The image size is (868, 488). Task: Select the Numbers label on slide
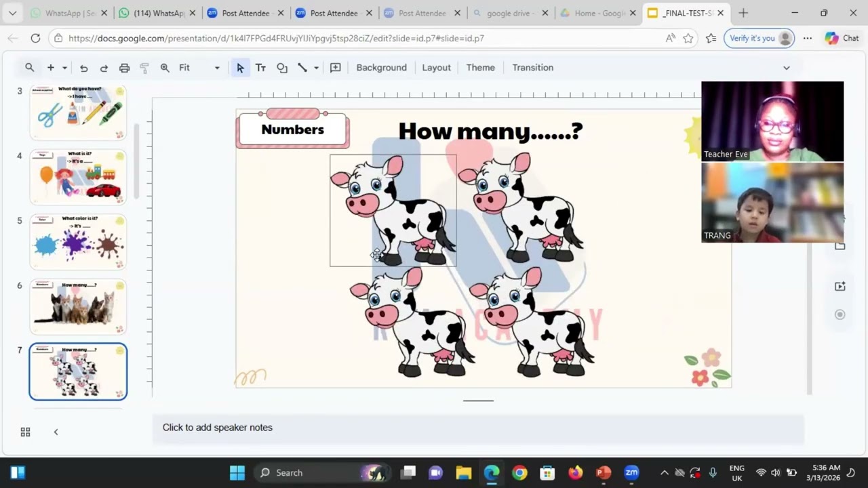coord(292,129)
